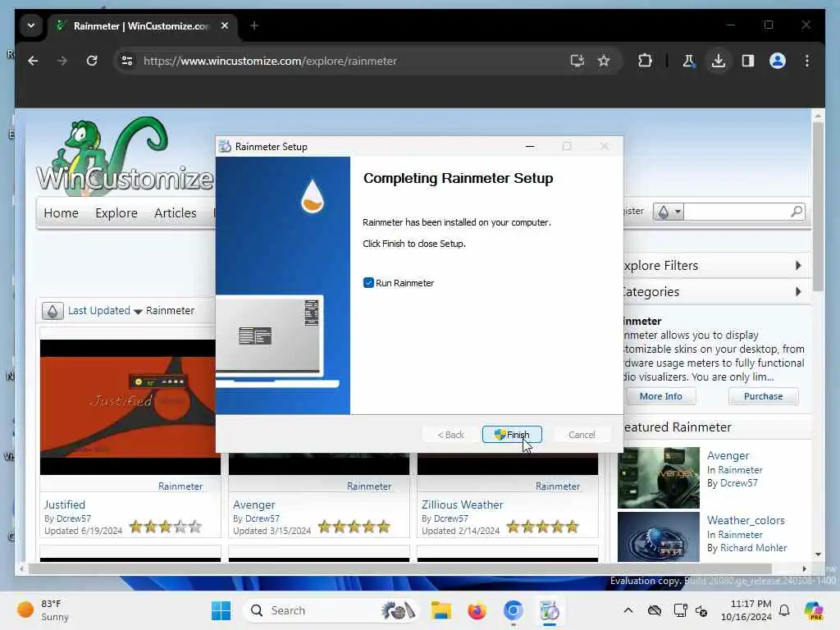Open the browser downloads panel
This screenshot has width=840, height=630.
[719, 61]
